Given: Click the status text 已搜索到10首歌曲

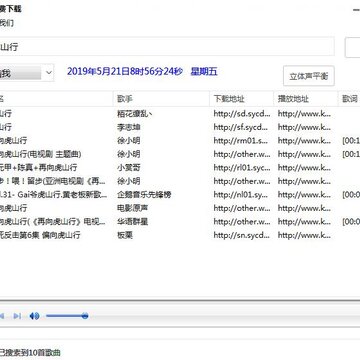Looking at the screenshot, I should point(30,353).
